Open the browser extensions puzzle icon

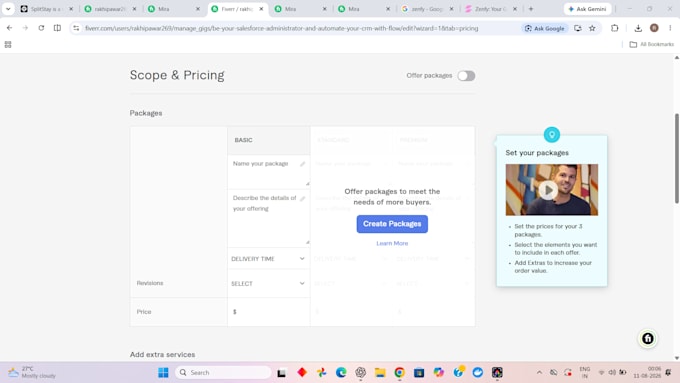[615, 28]
